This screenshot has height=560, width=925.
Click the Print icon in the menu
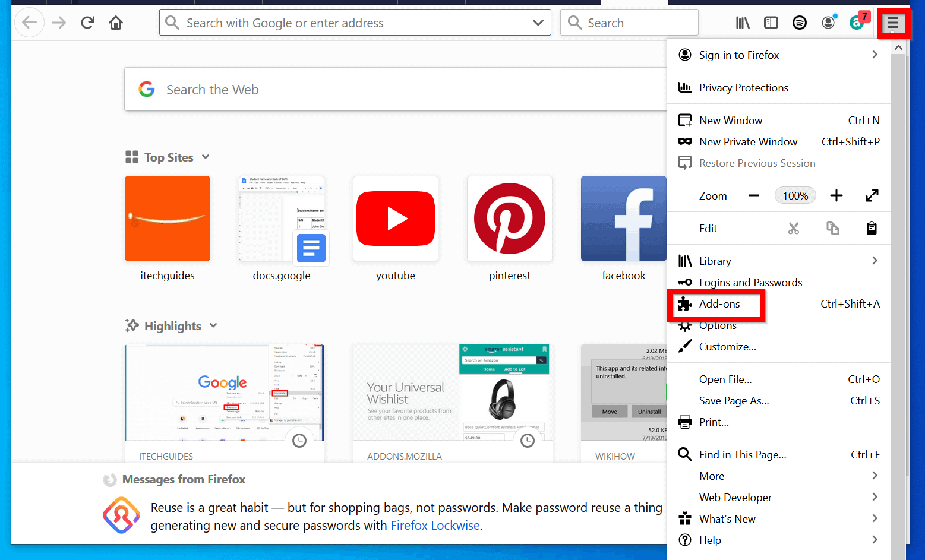click(x=684, y=422)
